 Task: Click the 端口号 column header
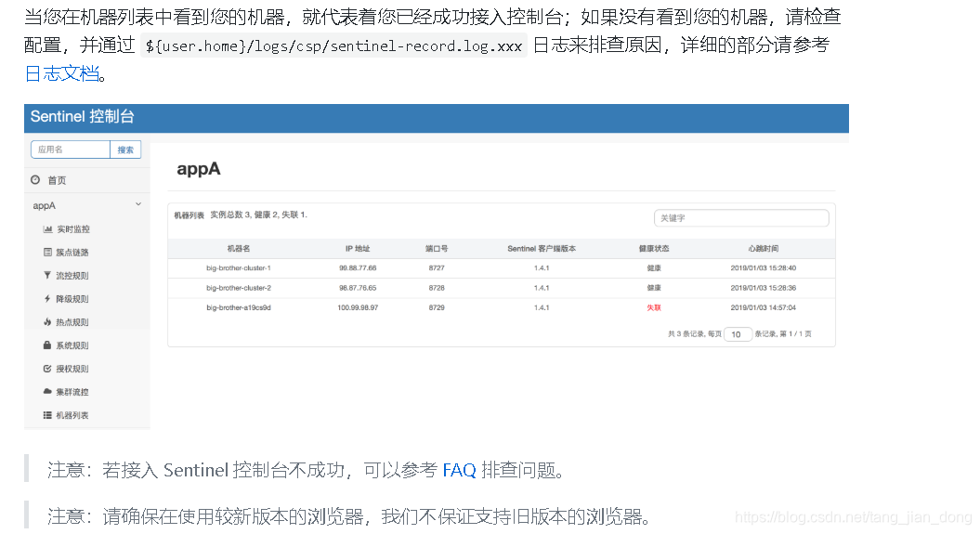click(x=437, y=249)
